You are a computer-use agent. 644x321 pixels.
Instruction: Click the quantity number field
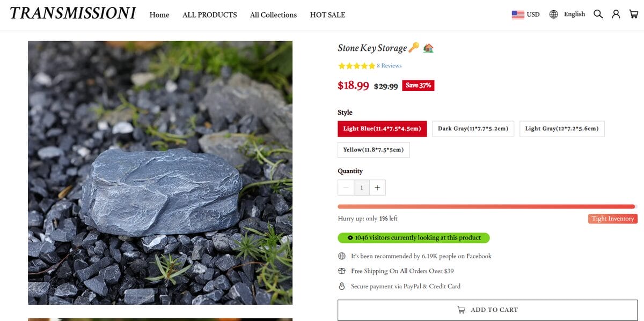[362, 188]
